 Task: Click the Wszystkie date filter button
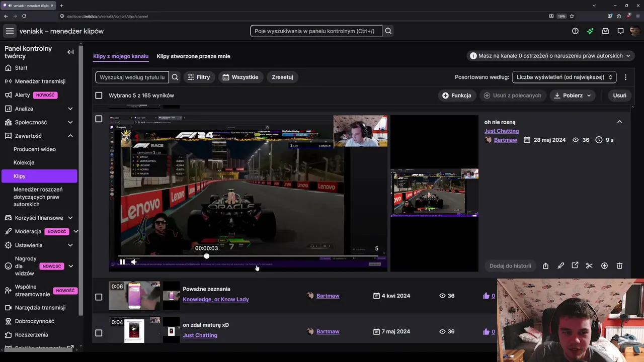[x=240, y=77]
